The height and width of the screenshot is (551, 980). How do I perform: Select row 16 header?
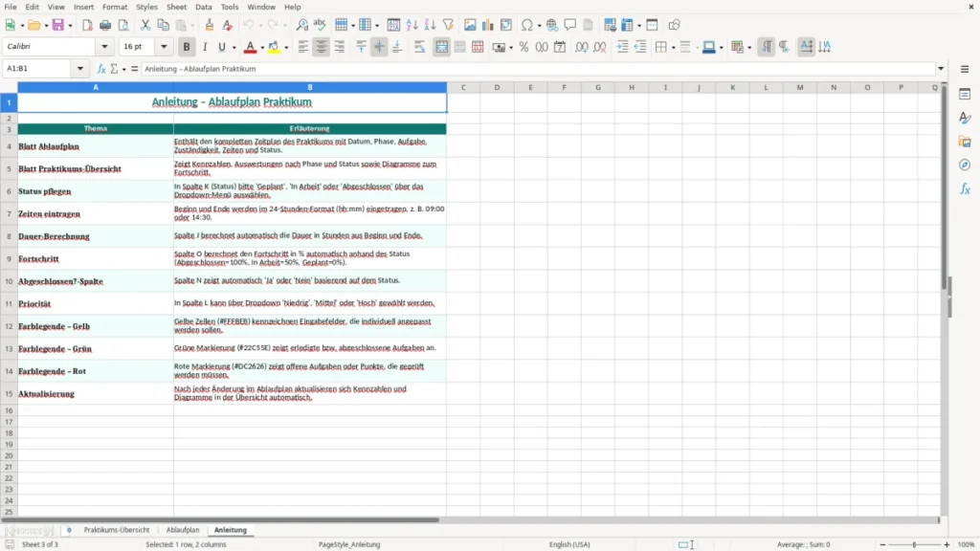pyautogui.click(x=9, y=410)
